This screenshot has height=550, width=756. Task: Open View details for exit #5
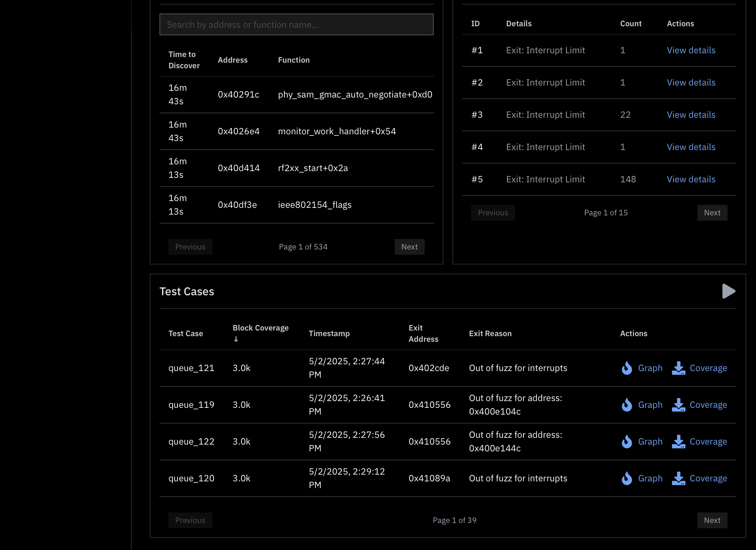(x=691, y=179)
